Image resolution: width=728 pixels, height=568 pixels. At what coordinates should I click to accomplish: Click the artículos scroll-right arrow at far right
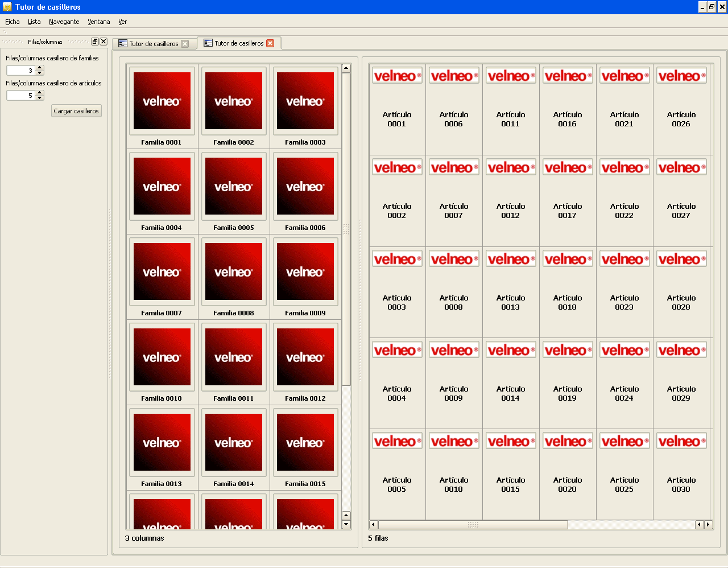click(x=709, y=525)
